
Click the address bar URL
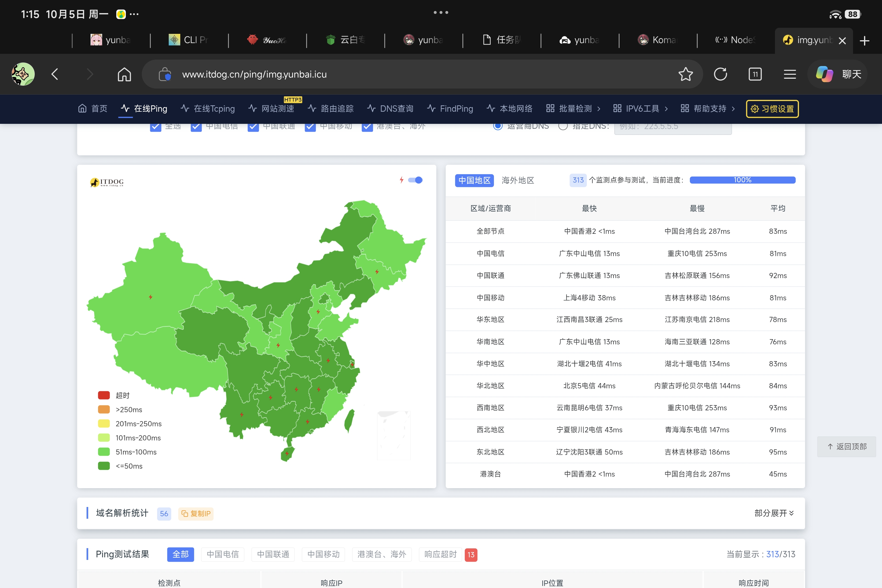pyautogui.click(x=254, y=74)
